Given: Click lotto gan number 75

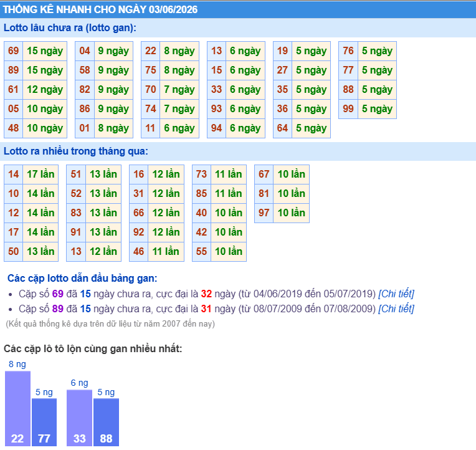Looking at the screenshot, I should click(x=151, y=70).
